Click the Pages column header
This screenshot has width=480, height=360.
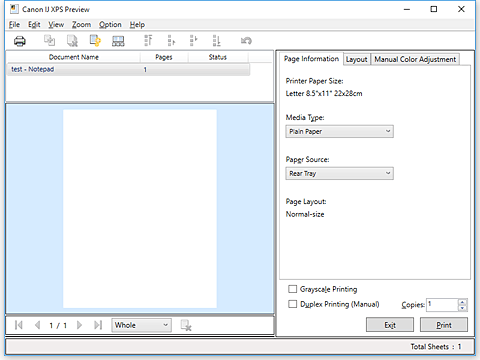pos(164,57)
